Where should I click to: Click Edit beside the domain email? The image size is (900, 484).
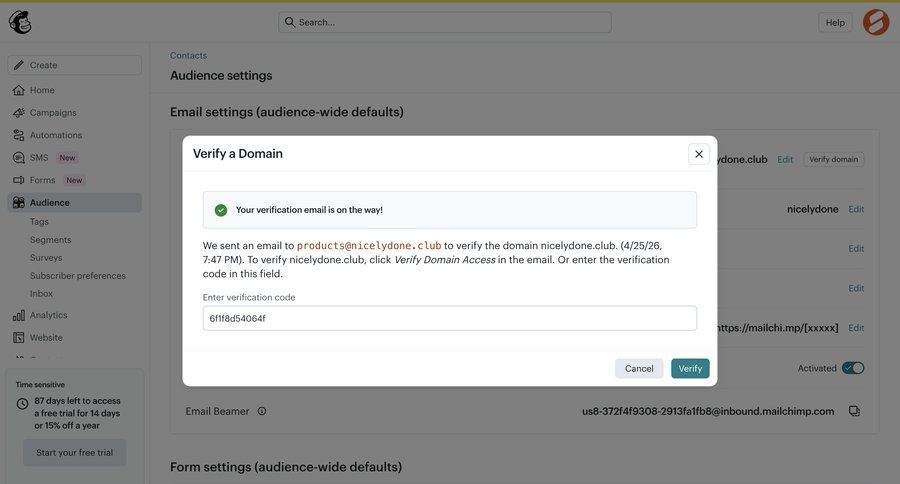pyautogui.click(x=785, y=159)
